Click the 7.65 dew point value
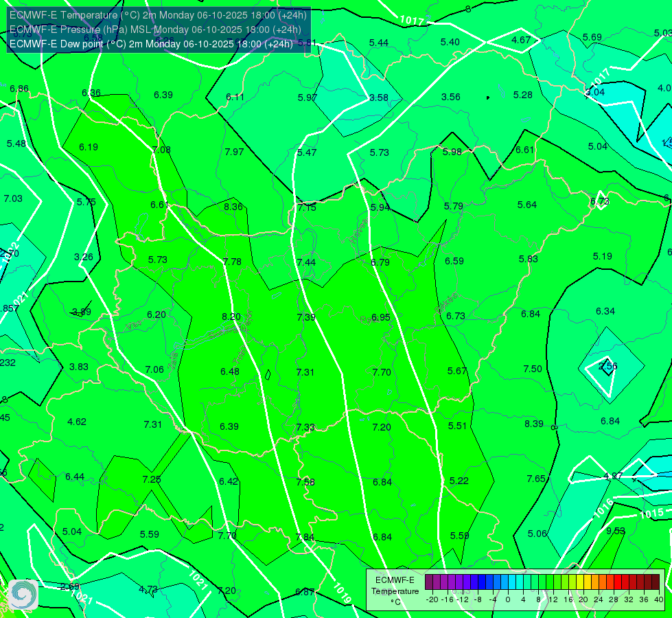 point(535,479)
